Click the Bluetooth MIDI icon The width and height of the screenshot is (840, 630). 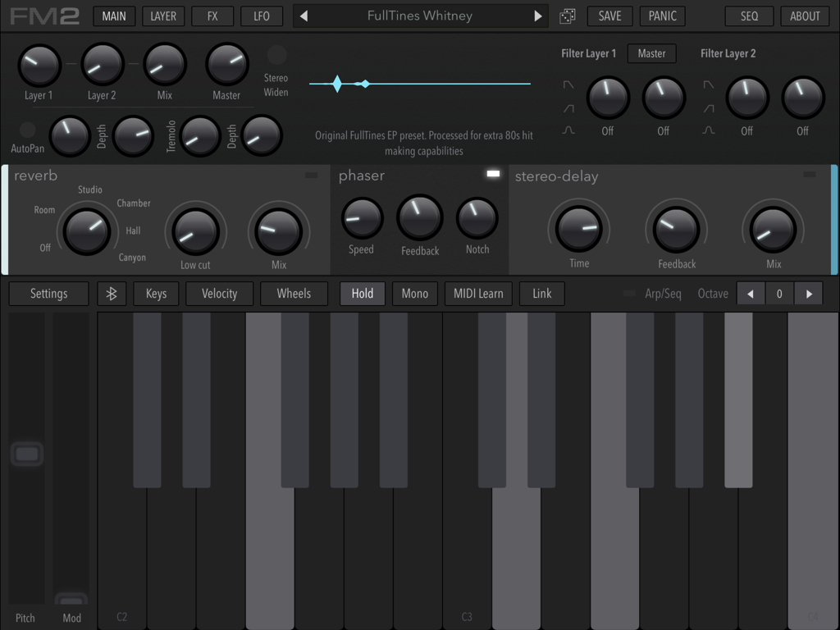click(112, 293)
